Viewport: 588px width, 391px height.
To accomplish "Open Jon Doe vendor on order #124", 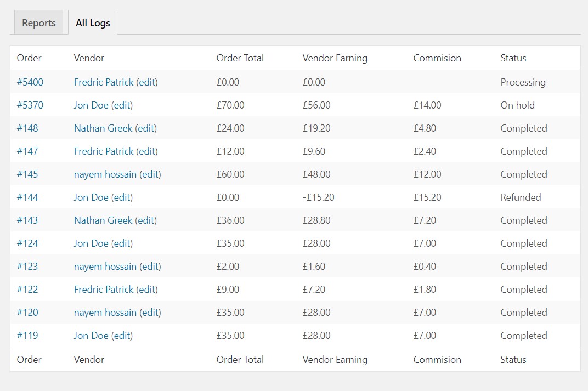I will (x=91, y=243).
